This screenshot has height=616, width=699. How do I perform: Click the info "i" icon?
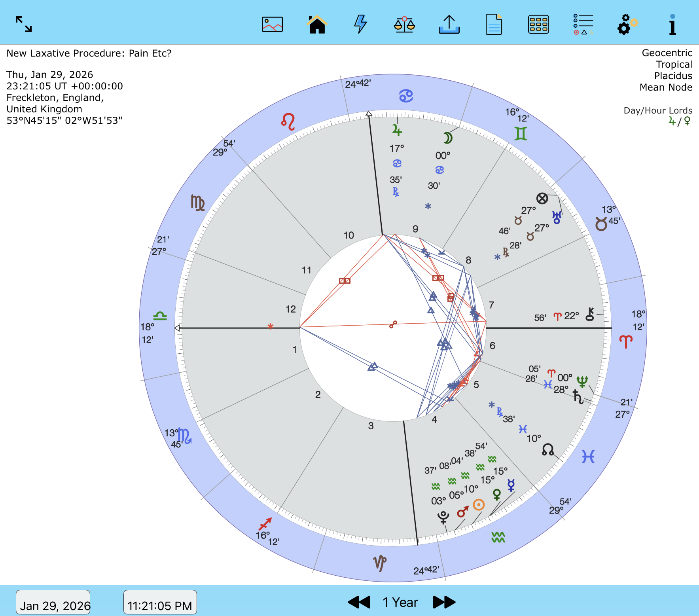(x=672, y=25)
